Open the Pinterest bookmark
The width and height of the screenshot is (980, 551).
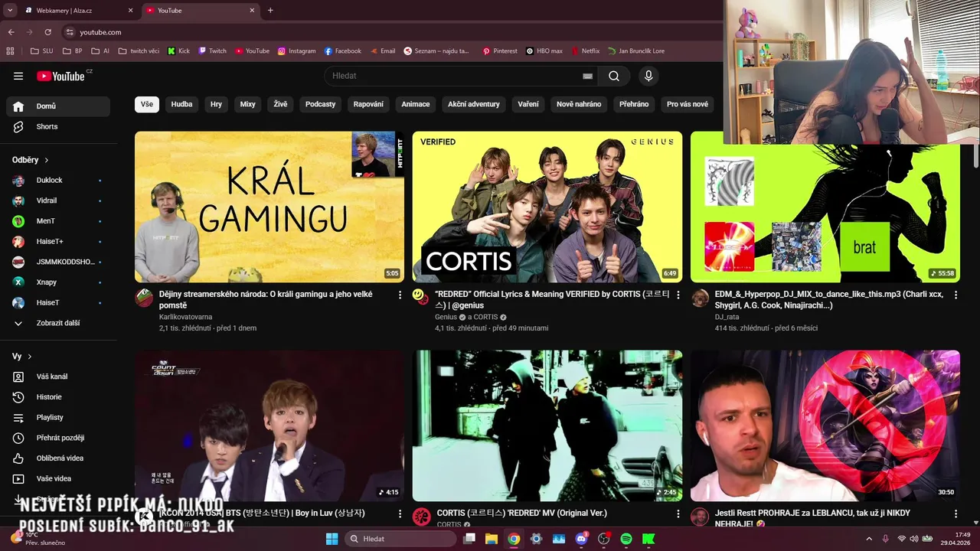(499, 51)
